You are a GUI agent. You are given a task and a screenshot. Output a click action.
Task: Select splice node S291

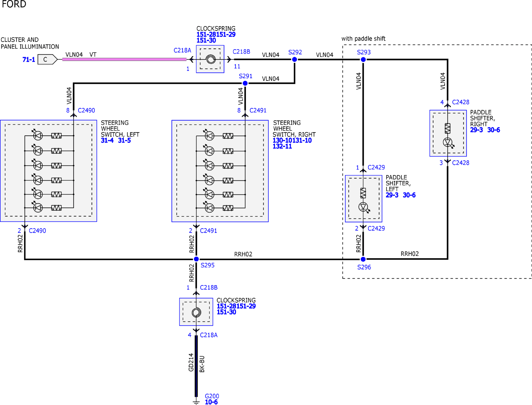click(x=245, y=83)
